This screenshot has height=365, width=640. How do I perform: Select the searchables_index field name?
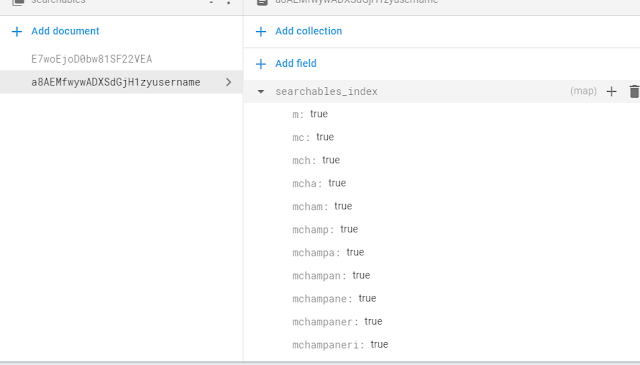tap(326, 91)
